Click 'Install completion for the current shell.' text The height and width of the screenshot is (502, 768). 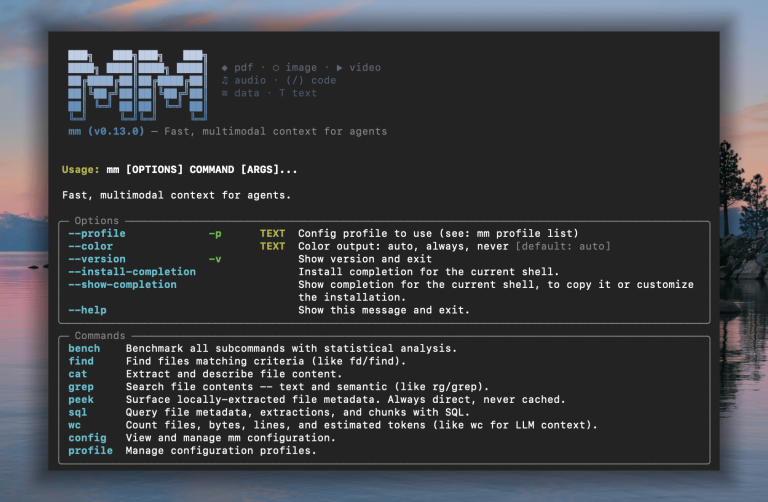[x=429, y=271]
